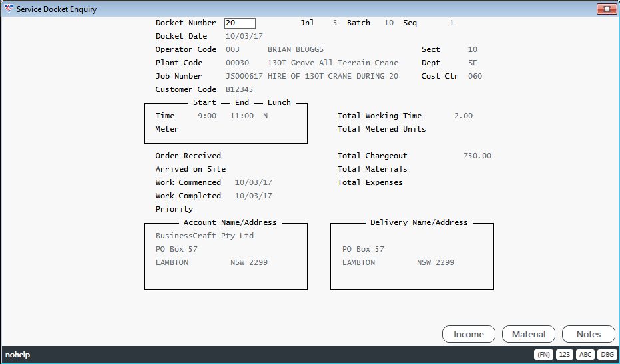This screenshot has height=364, width=620.
Task: Click Work Completed date 10/03/17
Action: 254,196
